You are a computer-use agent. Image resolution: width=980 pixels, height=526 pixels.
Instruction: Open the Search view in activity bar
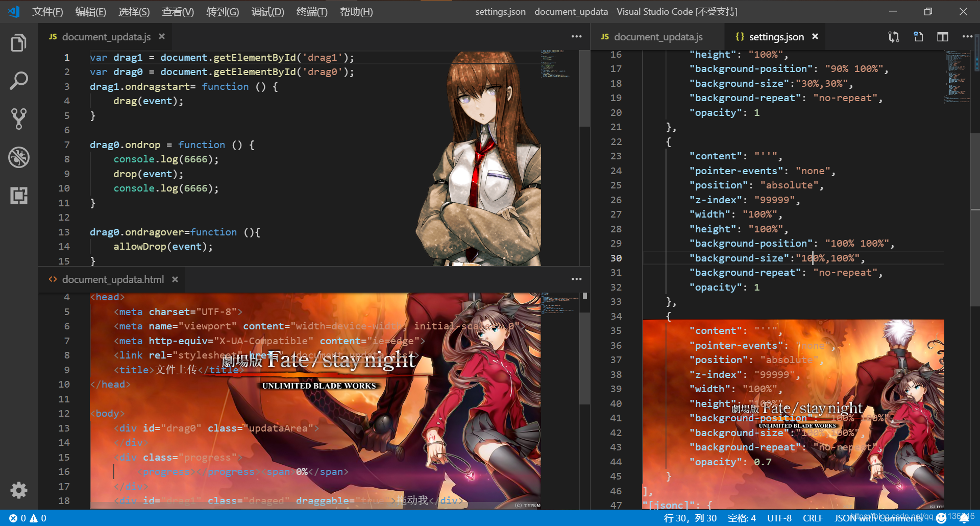click(x=19, y=81)
